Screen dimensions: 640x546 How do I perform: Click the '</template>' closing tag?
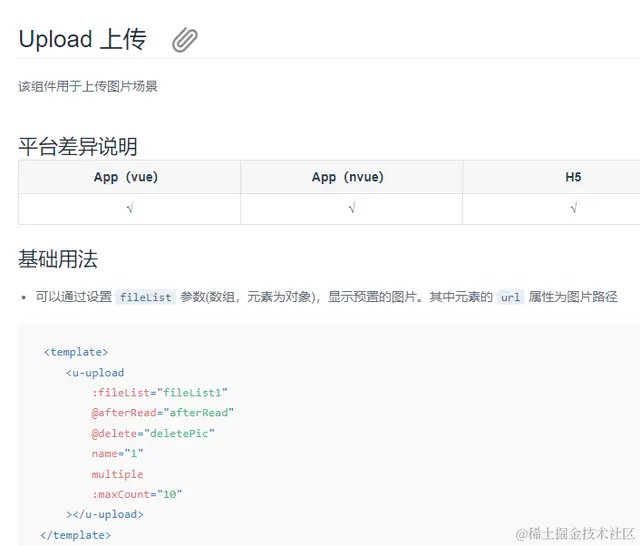coord(76,535)
